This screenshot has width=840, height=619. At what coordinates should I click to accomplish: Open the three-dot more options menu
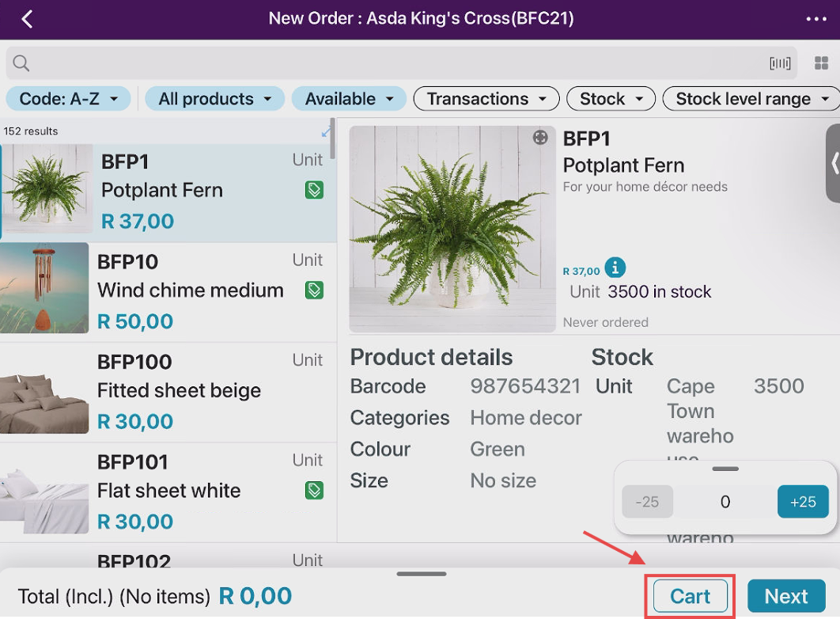[x=816, y=19]
